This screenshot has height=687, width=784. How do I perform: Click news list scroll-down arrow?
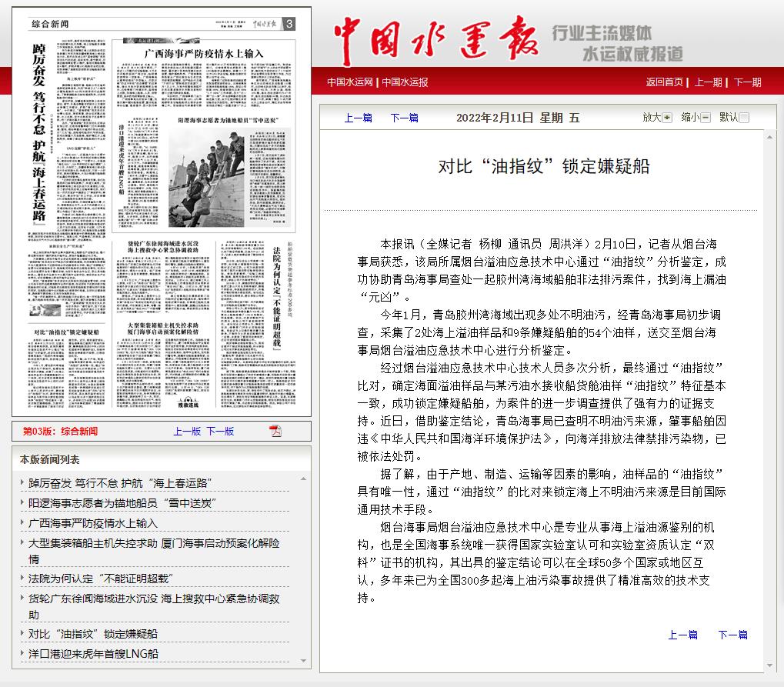click(x=303, y=661)
